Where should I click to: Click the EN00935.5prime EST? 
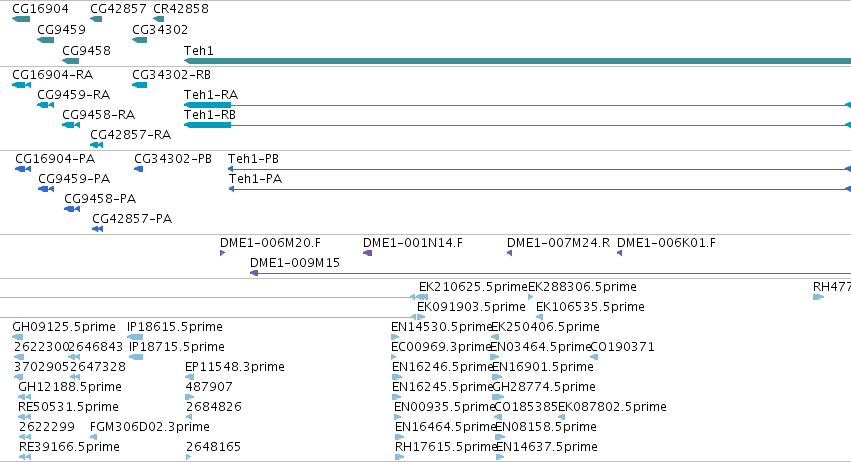(x=398, y=417)
